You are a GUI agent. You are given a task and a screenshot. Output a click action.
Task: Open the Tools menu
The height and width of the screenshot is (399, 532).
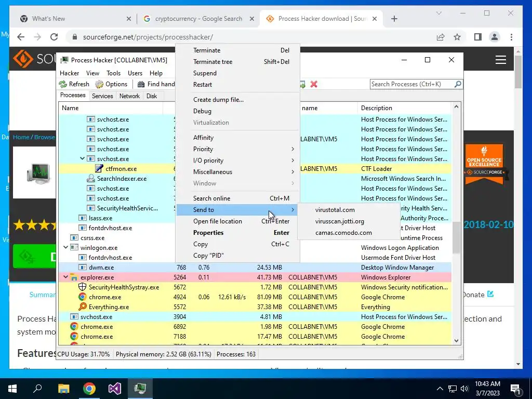click(x=113, y=73)
